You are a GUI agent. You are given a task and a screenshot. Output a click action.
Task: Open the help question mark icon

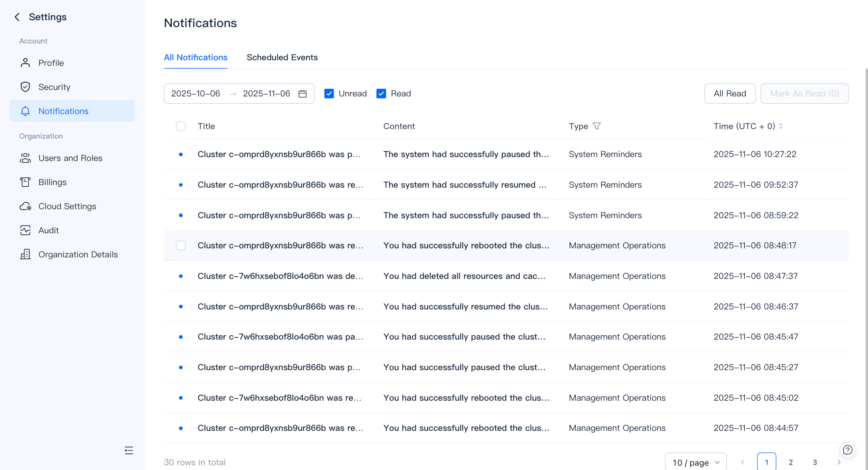click(x=847, y=450)
